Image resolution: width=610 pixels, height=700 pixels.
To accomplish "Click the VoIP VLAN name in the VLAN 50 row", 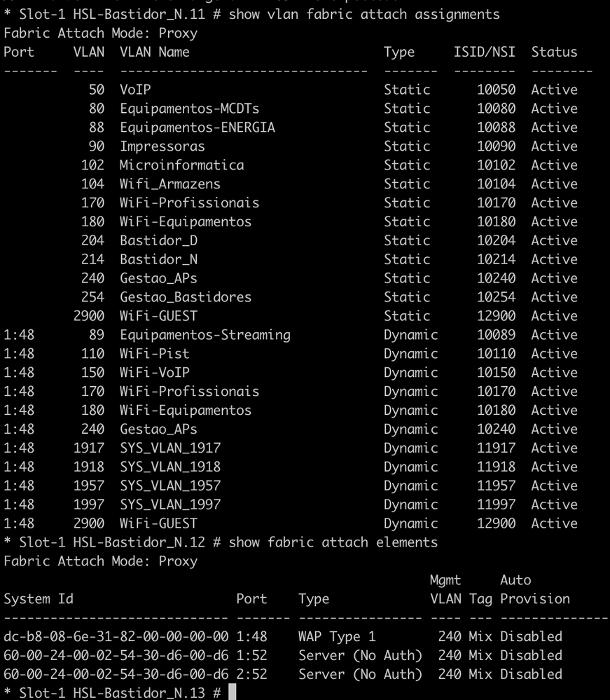I will pyautogui.click(x=135, y=90).
